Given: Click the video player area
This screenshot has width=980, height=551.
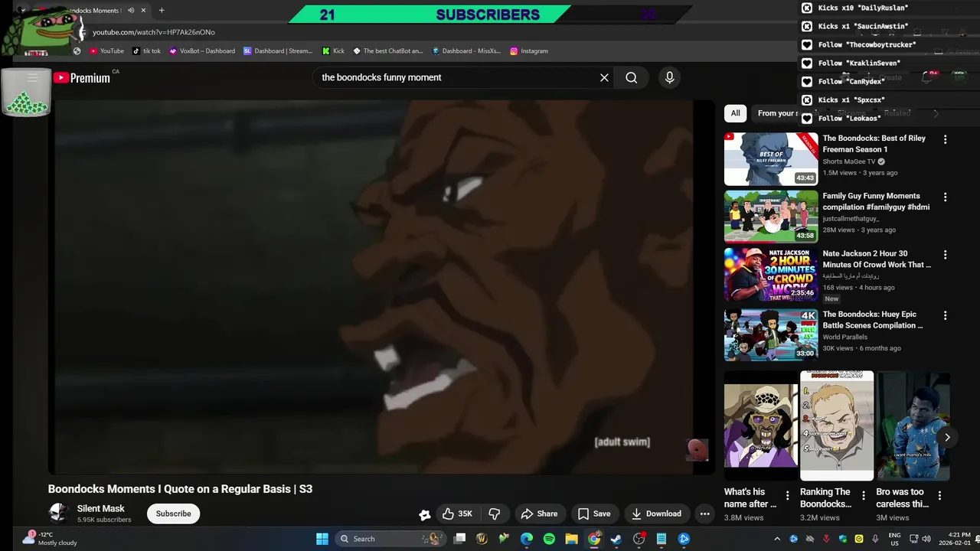Looking at the screenshot, I should (381, 287).
